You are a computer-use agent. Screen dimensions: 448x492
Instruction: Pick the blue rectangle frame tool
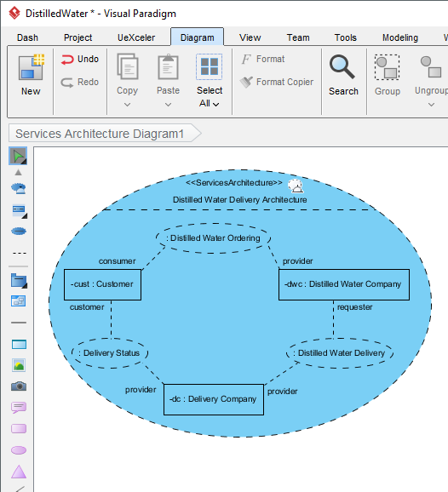coord(19,344)
